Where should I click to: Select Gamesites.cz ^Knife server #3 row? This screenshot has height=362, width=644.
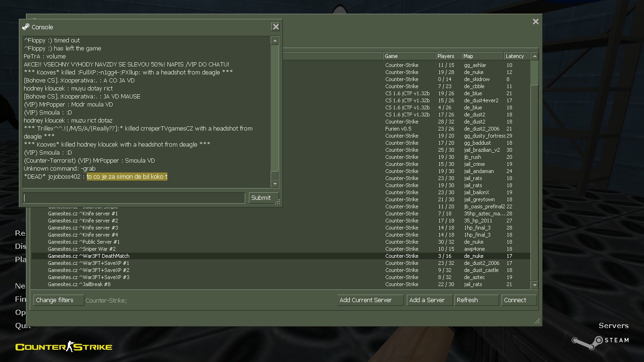(x=281, y=228)
